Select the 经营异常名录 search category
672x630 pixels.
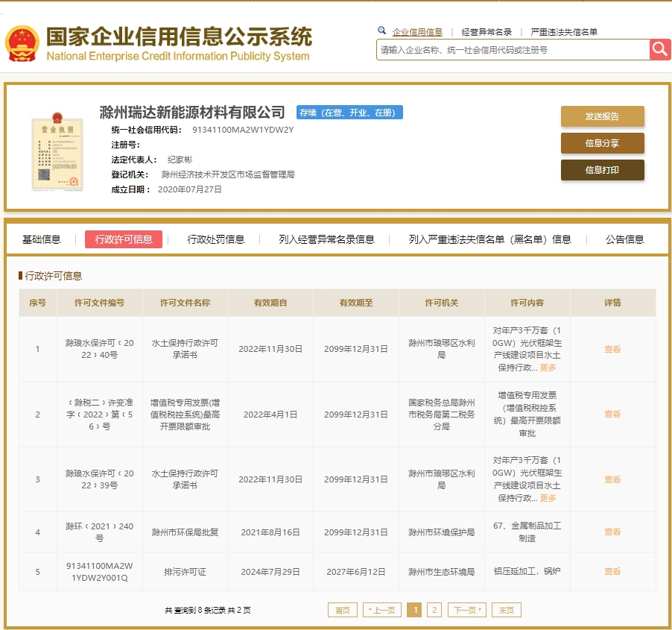[486, 32]
